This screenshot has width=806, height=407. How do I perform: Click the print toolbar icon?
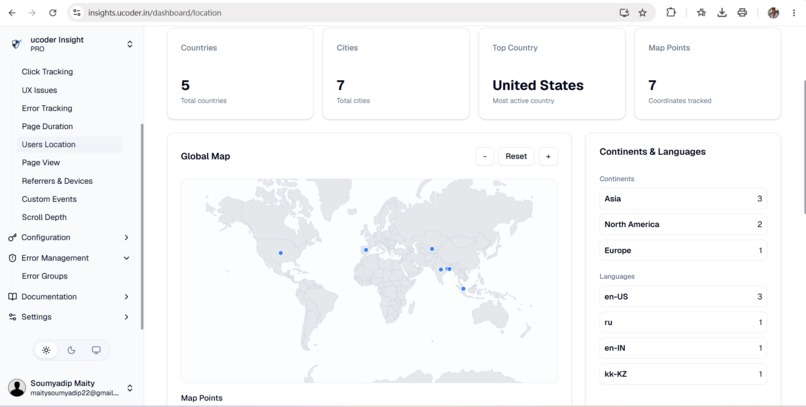[742, 12]
